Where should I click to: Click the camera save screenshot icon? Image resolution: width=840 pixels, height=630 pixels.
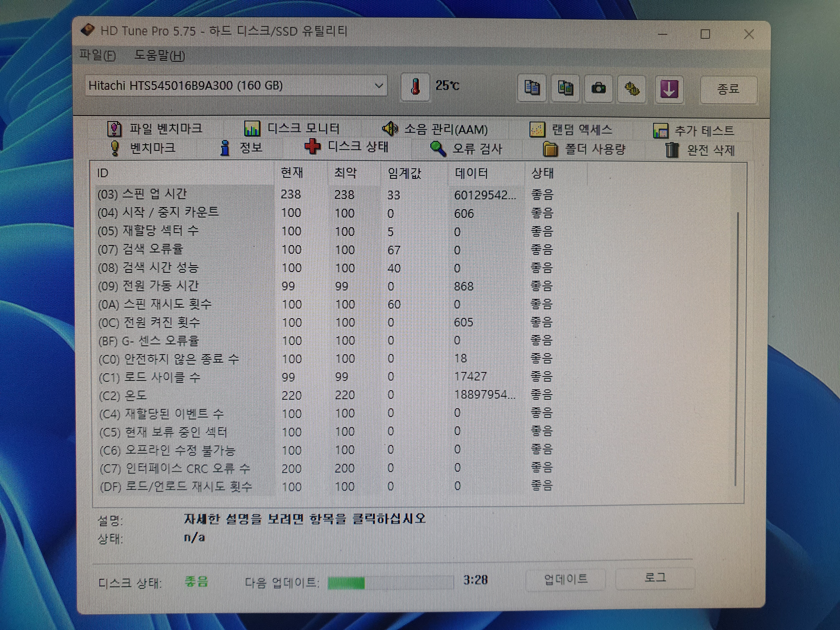599,89
